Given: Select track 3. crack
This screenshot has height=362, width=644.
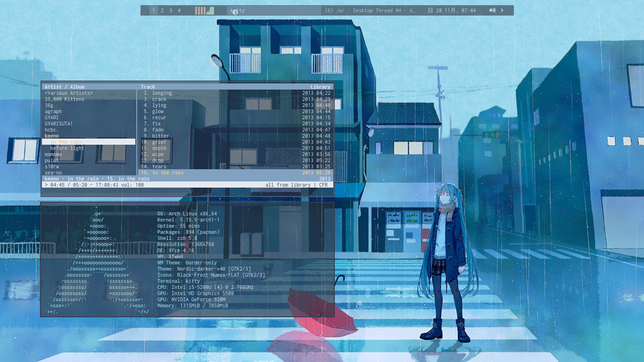Looking at the screenshot, I should (236, 99).
